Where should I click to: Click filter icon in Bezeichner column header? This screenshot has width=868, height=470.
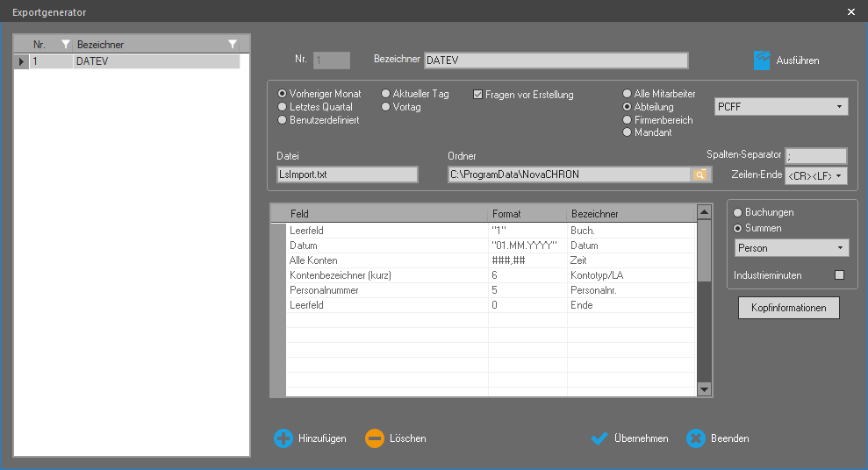point(232,45)
